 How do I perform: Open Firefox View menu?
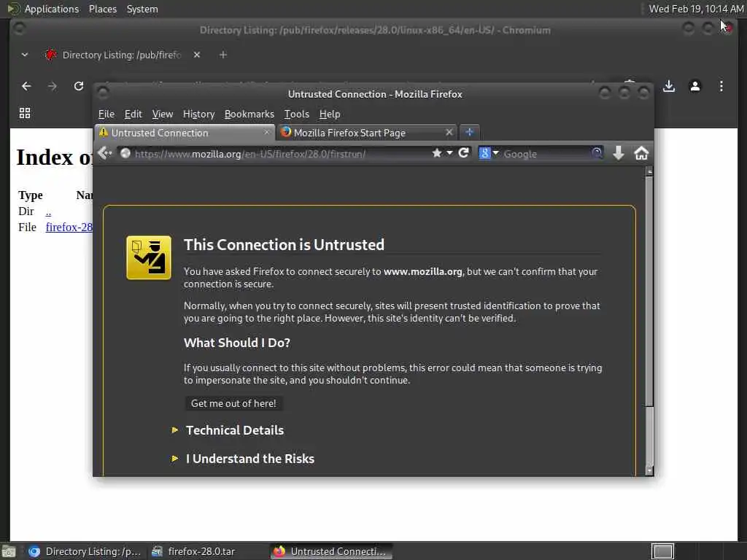(x=163, y=114)
